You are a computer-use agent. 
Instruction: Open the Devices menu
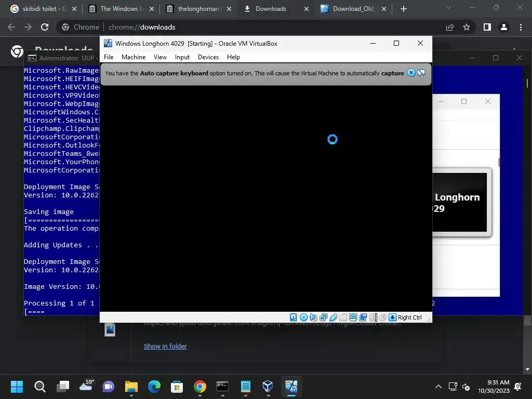click(x=208, y=57)
